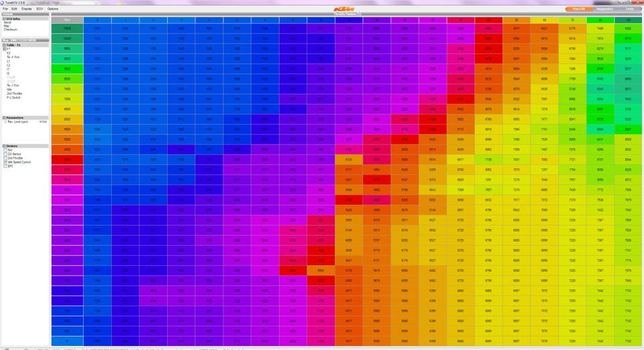Uncheck the Idle Speed Control checkbox

(x=5, y=162)
